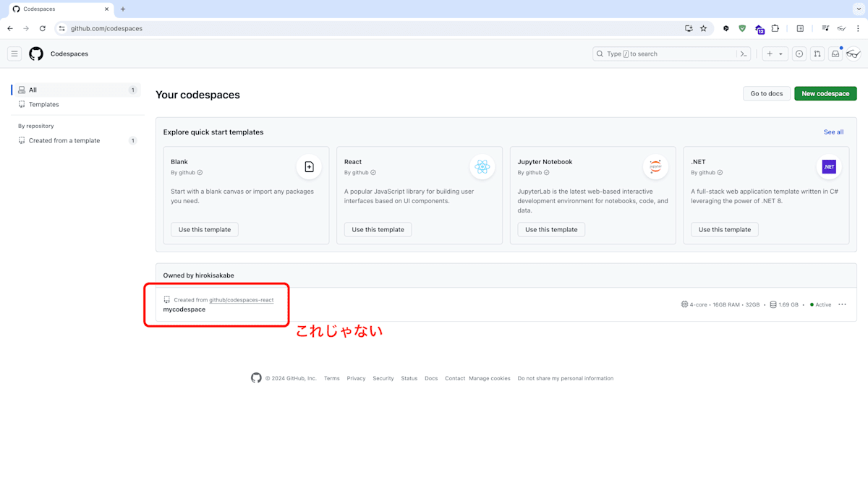Use the Jupyter Notebook template
The image size is (868, 488).
(x=551, y=229)
